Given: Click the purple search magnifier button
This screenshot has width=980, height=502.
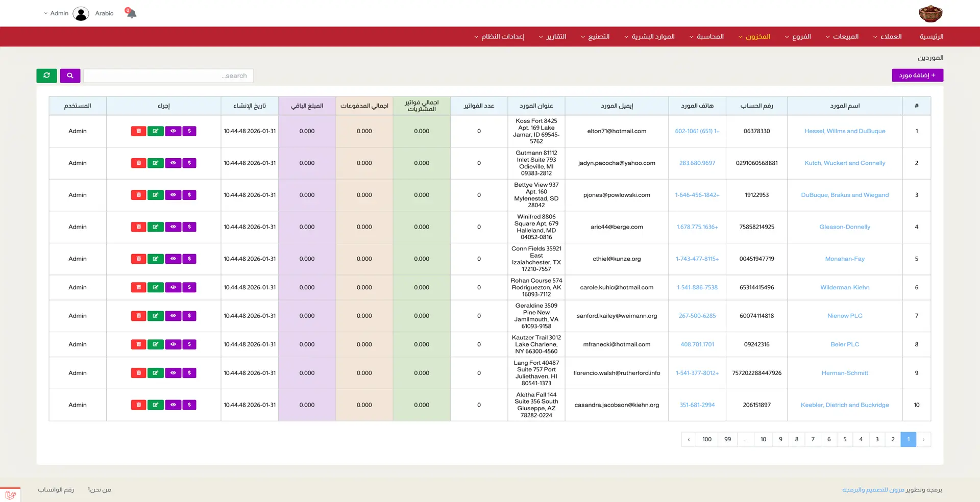Looking at the screenshot, I should tap(70, 76).
